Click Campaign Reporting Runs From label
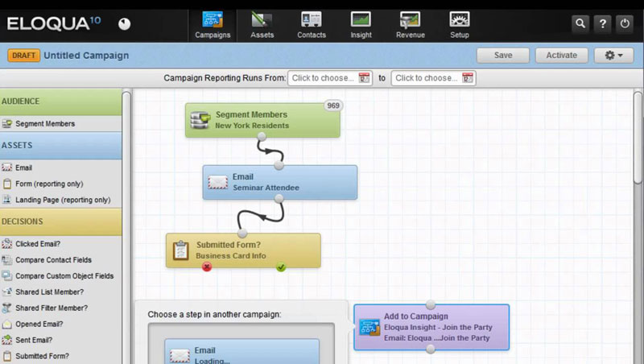644x364 pixels. click(x=225, y=78)
